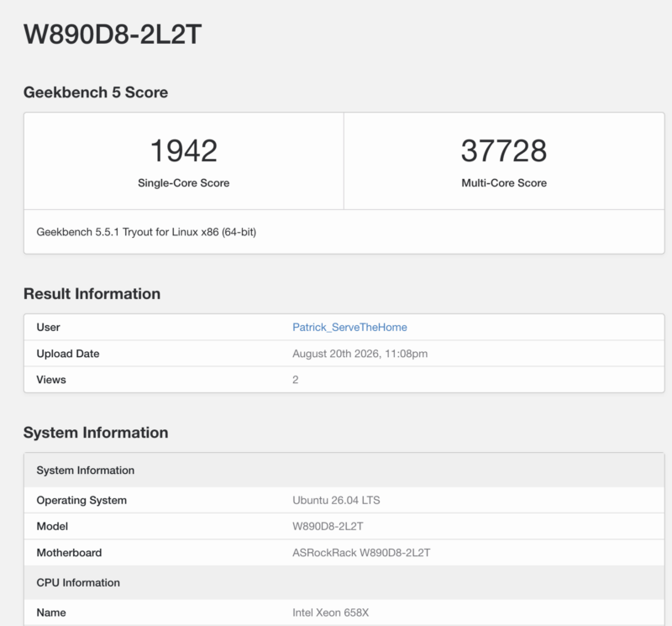The width and height of the screenshot is (672, 626).
Task: Select the Geekbench 5.5.1 Tryout version text
Action: tap(146, 232)
